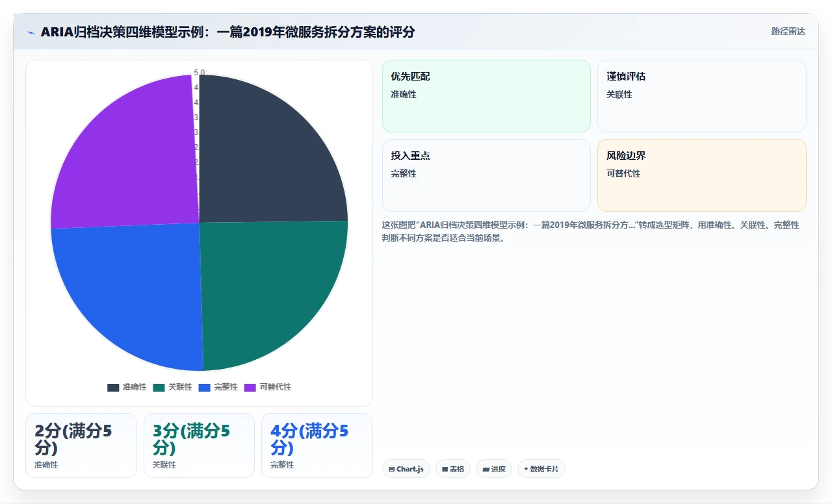The width and height of the screenshot is (832, 504).
Task: Click the icon inside the 进度 chip
Action: click(486, 469)
